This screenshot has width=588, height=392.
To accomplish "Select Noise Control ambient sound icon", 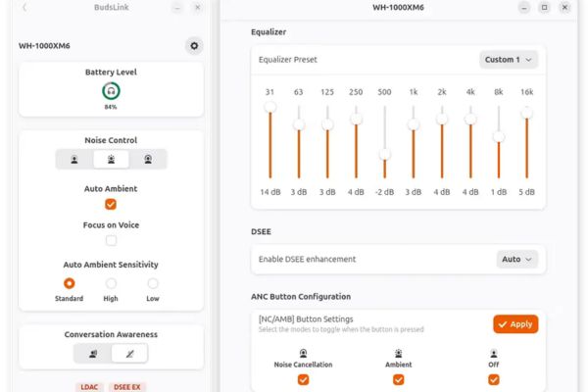I will 111,160.
